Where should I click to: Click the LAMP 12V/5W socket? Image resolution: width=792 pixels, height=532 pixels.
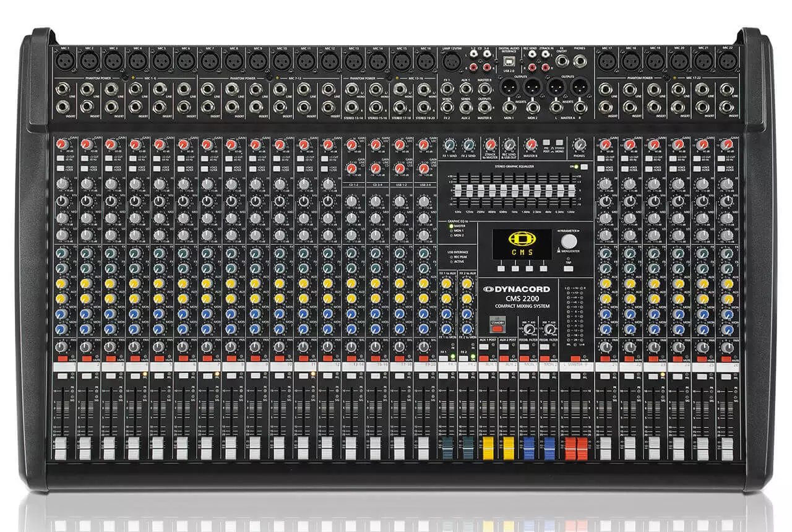pyautogui.click(x=452, y=61)
